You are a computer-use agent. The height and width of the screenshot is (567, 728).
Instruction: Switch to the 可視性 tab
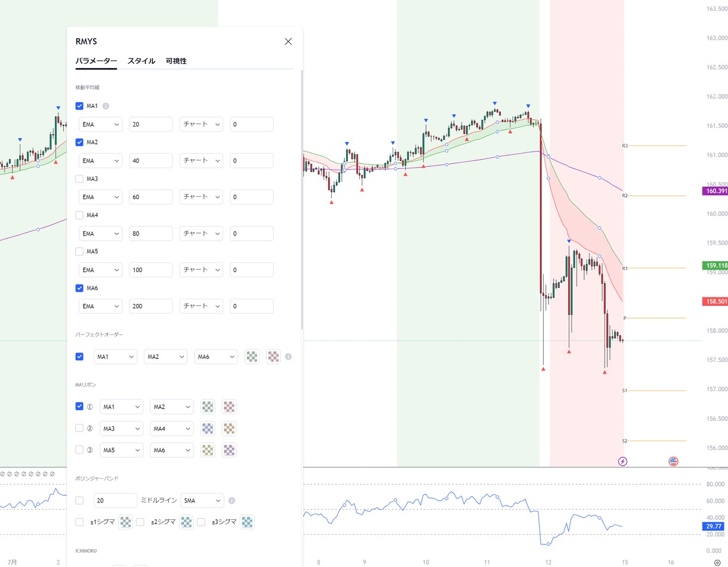click(x=175, y=61)
